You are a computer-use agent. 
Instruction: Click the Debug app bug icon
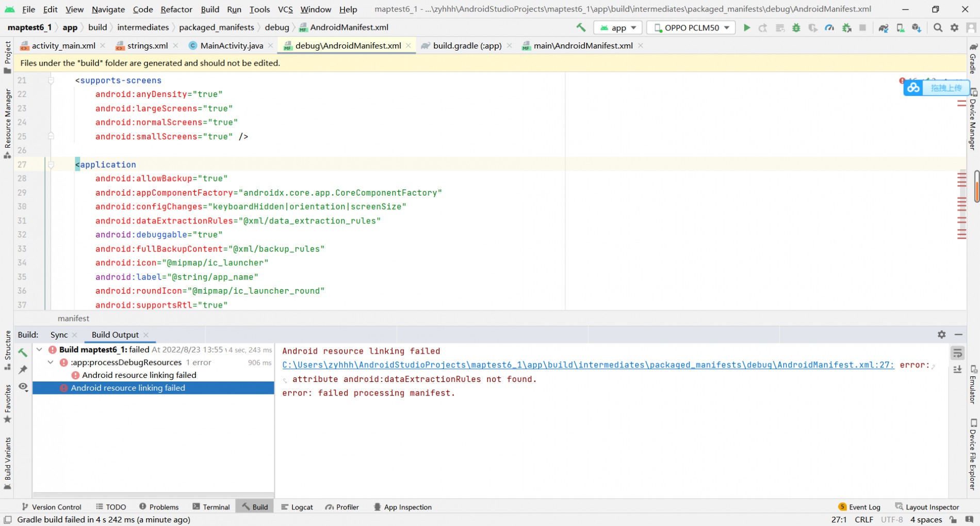pyautogui.click(x=796, y=28)
